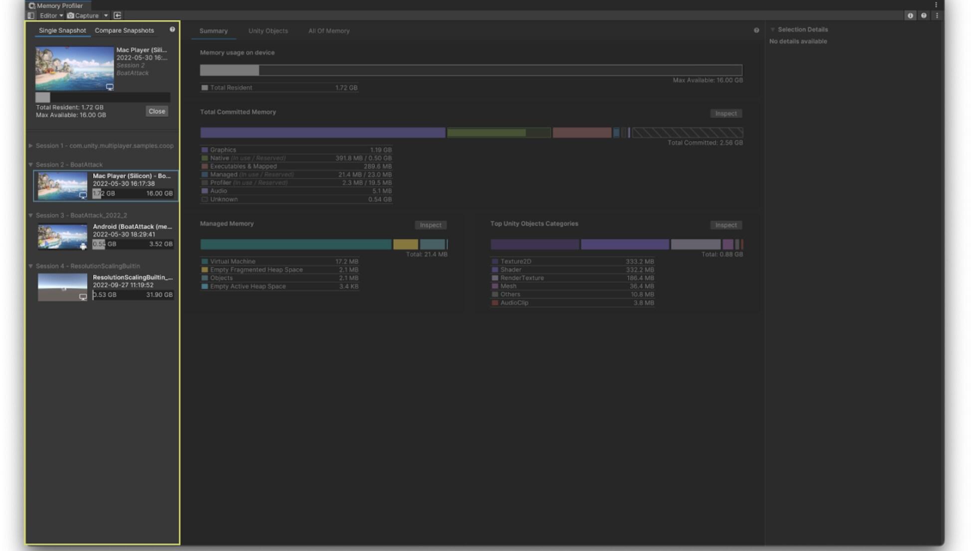The width and height of the screenshot is (980, 551).
Task: Click Close on the open snapshot
Action: pyautogui.click(x=157, y=111)
